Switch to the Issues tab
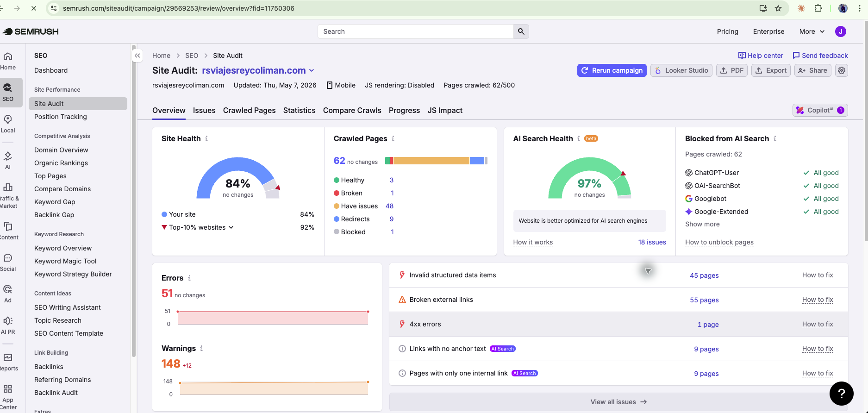Viewport: 868px width, 413px height. click(x=204, y=110)
